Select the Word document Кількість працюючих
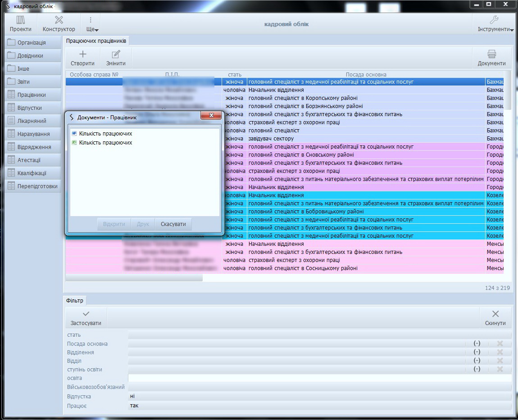 105,134
